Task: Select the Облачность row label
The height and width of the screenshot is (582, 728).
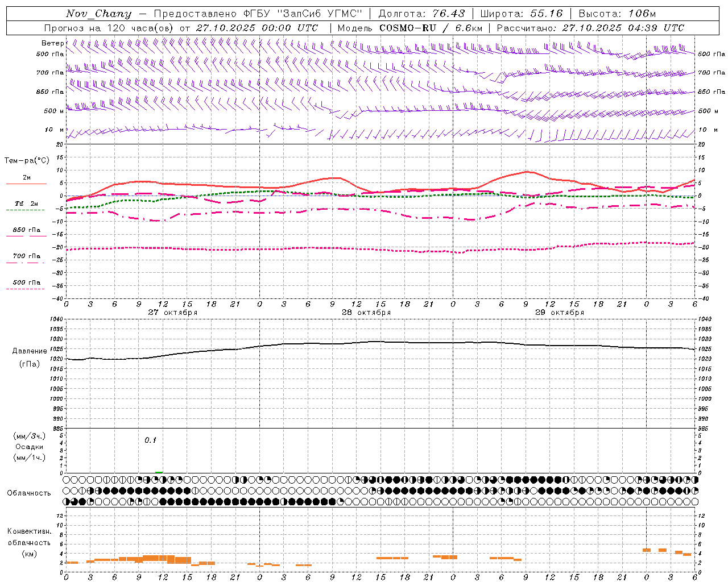Action: tap(29, 493)
